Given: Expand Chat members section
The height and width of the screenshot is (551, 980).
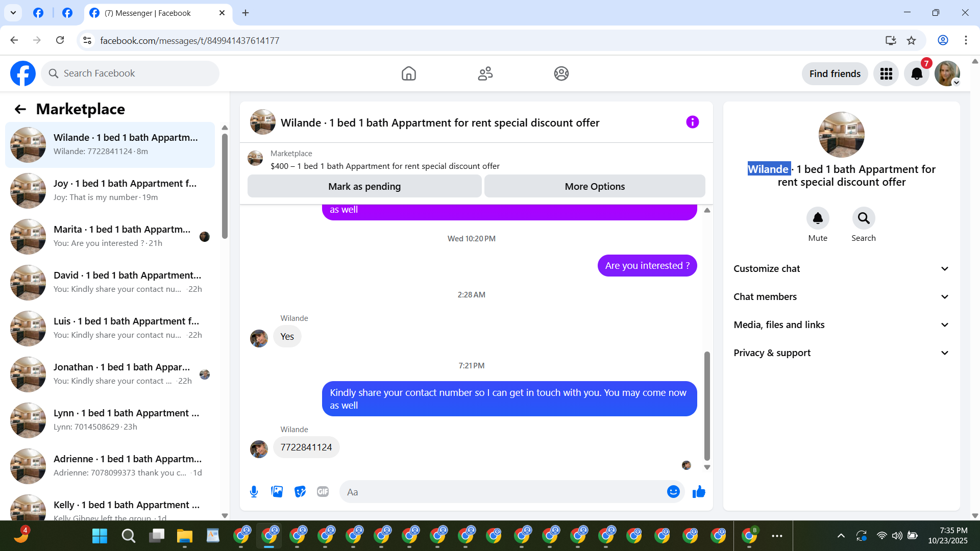Looking at the screenshot, I should [x=841, y=297].
